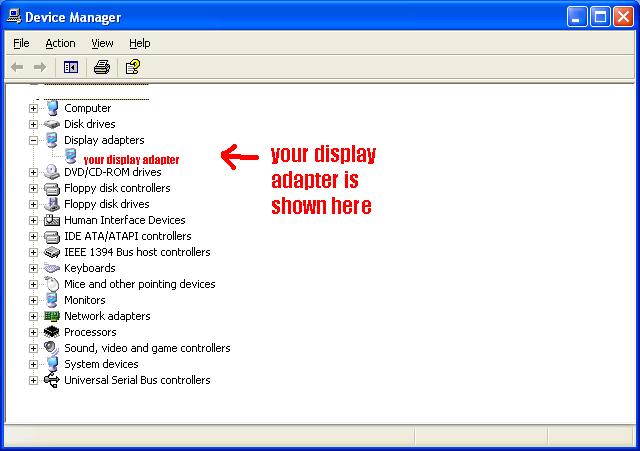Select the Display adapters monitor icon
Viewport: 640px width, 451px height.
52,140
